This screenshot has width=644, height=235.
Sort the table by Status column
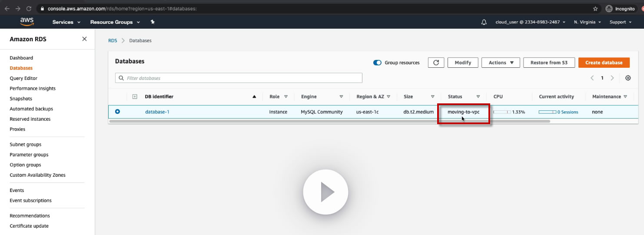478,97
